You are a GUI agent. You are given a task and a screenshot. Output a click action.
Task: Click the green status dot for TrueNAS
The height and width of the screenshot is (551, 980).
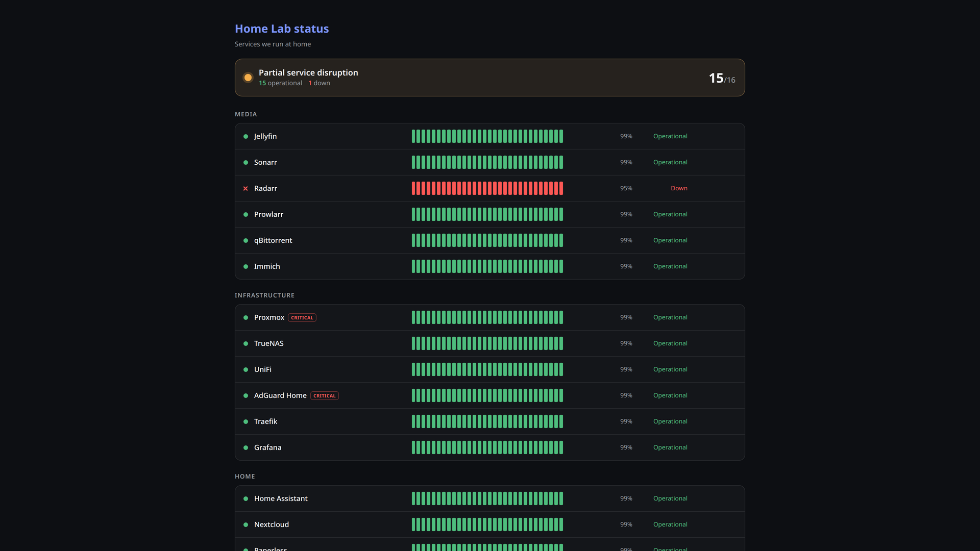coord(246,343)
